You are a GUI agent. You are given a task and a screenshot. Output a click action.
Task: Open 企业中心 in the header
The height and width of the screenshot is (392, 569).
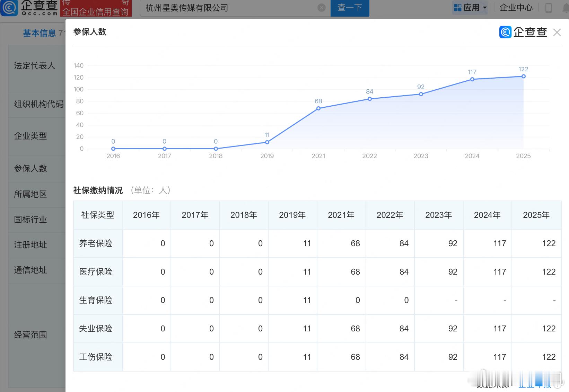[x=516, y=8]
